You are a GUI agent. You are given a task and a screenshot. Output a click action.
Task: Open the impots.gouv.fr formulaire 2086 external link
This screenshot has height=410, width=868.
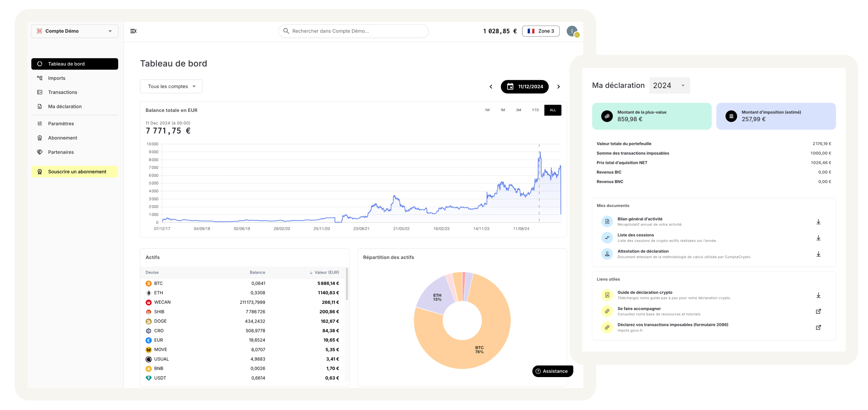(818, 327)
